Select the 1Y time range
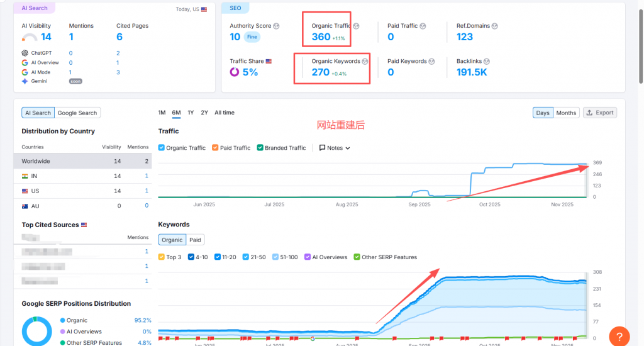This screenshot has height=346, width=644. (x=191, y=113)
